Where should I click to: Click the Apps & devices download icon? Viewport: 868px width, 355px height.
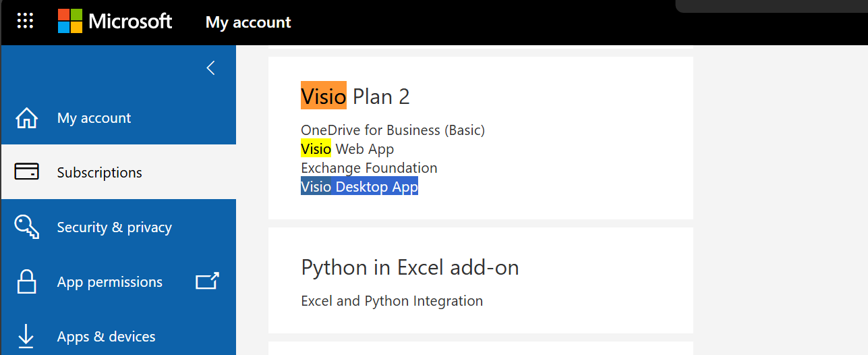(27, 336)
